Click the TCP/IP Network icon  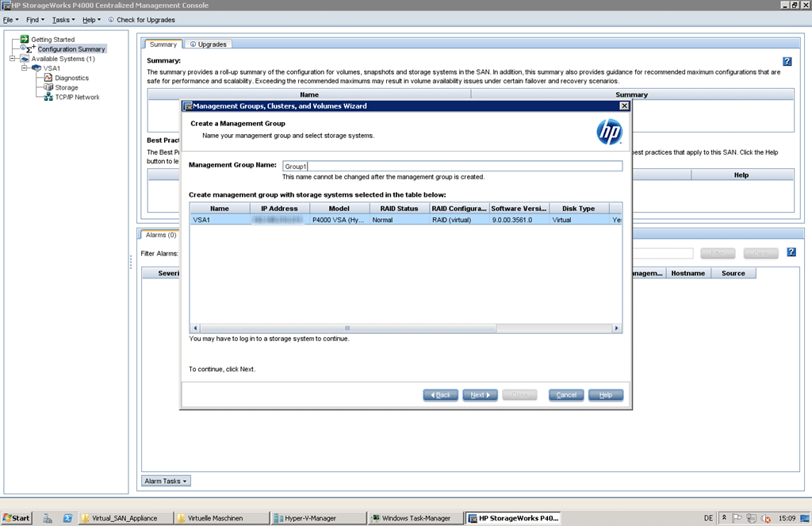[x=48, y=97]
